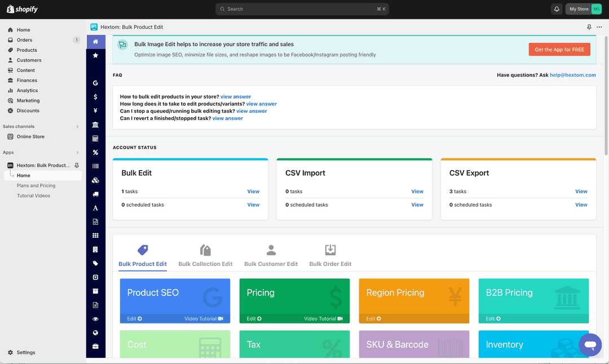
Task: Select the Product SEO tool icon in sidebar
Action: coord(95,83)
